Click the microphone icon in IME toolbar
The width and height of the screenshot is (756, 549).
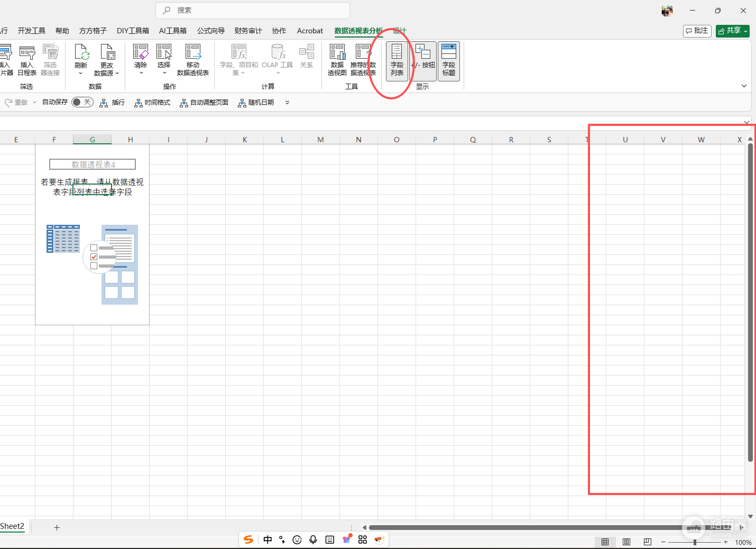(314, 539)
